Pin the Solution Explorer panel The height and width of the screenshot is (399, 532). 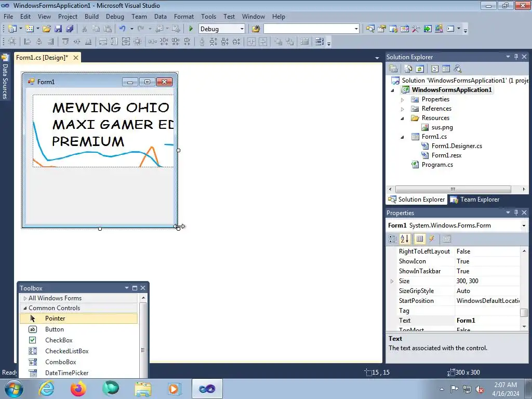[x=516, y=57]
